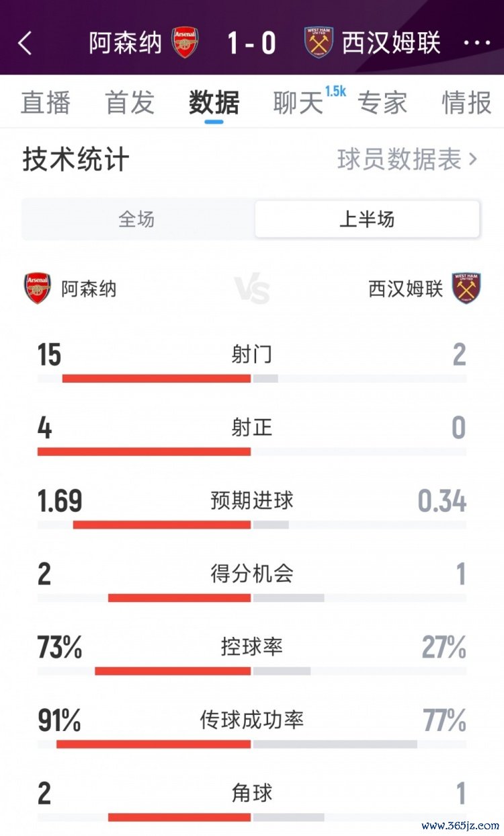The height and width of the screenshot is (836, 504).
Task: Tap the 西汉姆联 team name in header
Action: 391,43
